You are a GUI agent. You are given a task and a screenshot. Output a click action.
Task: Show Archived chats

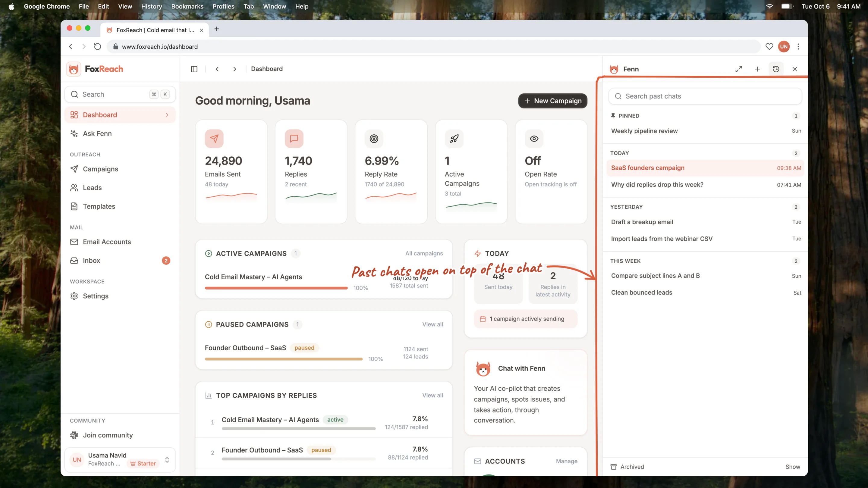pos(793,467)
